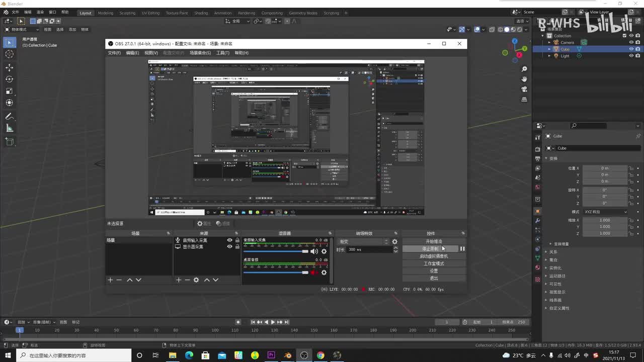Open settings gear for 桌面音频 mixer channel

(x=324, y=273)
